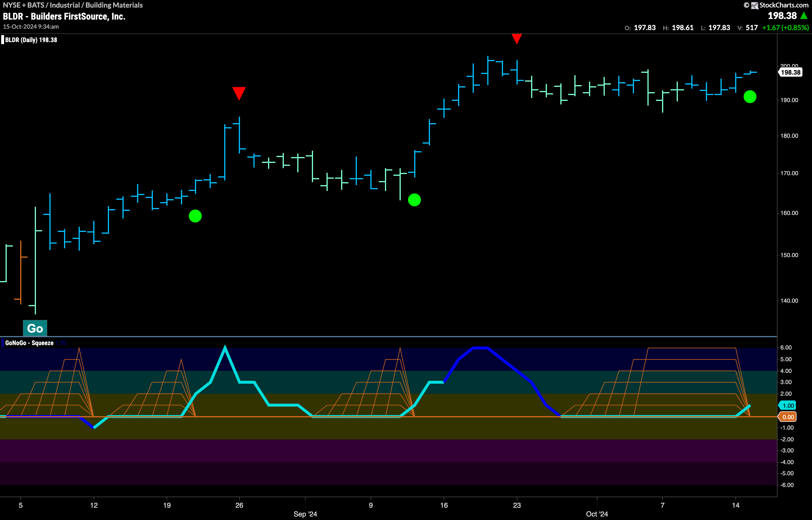Image resolution: width=812 pixels, height=520 pixels.
Task: Click the V: 517 volume value
Action: point(747,28)
